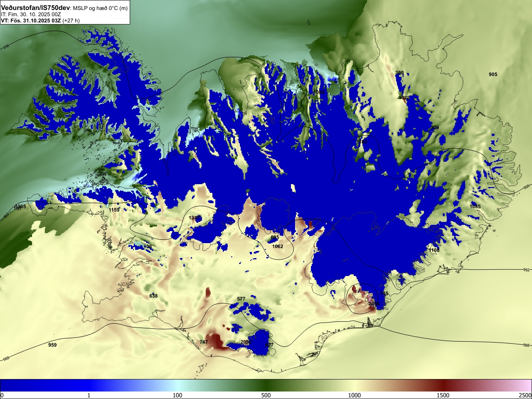Click the 1000 tick on color scale
The height and width of the screenshot is (399, 532).
click(355, 395)
